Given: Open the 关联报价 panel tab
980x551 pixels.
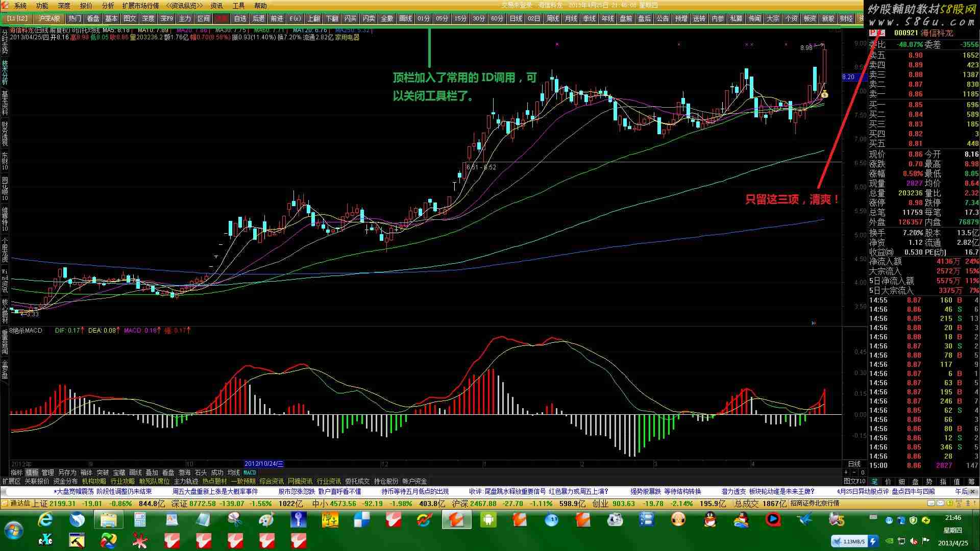Looking at the screenshot, I should click(x=37, y=481).
